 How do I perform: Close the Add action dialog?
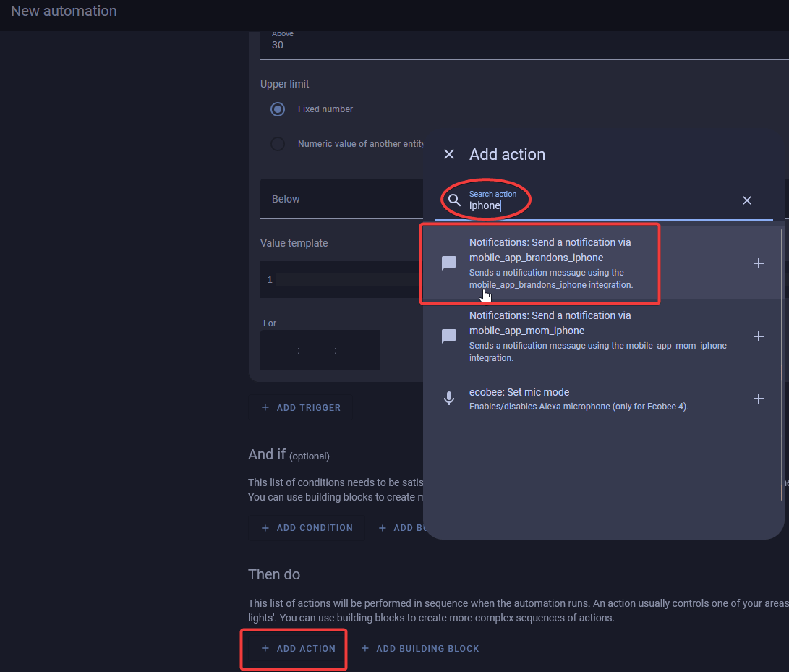(449, 154)
